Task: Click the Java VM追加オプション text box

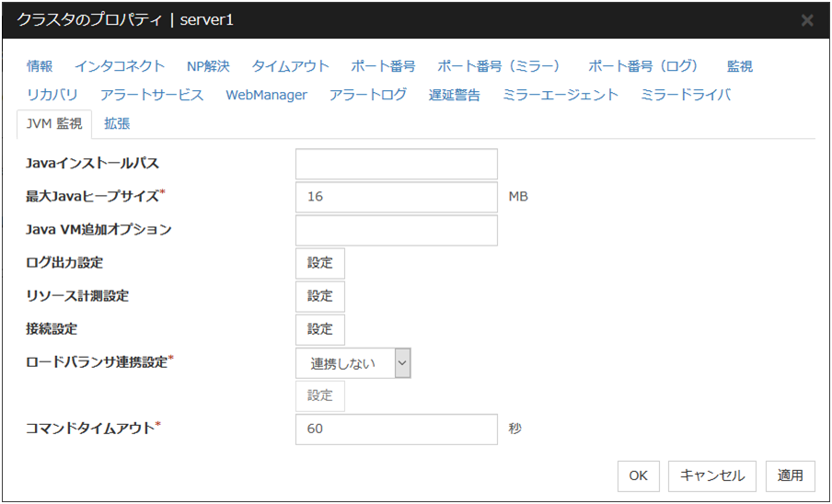Action: click(396, 230)
